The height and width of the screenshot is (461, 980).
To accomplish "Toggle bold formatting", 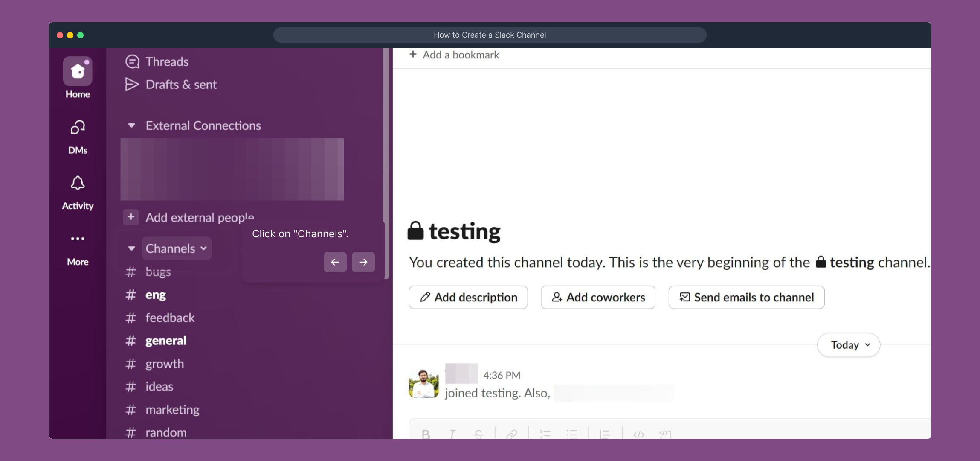I will tap(425, 433).
